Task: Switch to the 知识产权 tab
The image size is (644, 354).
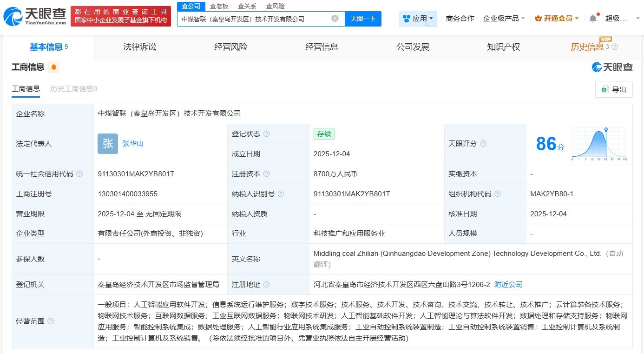Action: [x=503, y=47]
